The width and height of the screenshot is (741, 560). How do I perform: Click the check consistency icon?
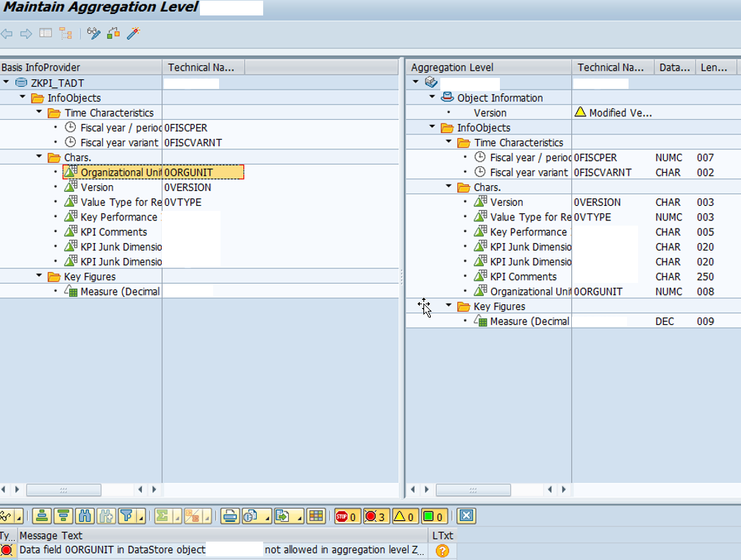113,33
